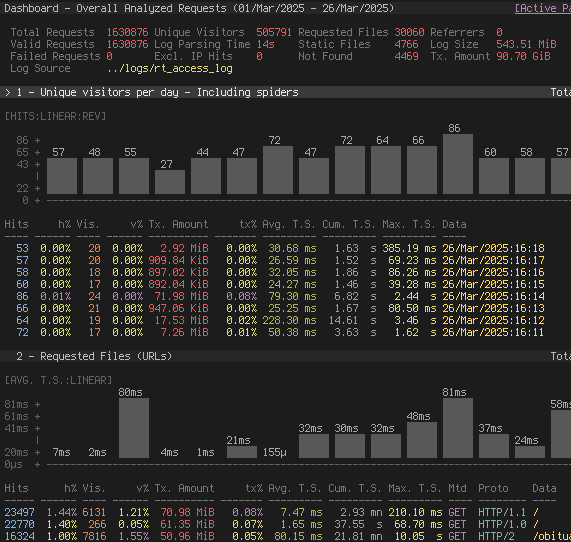This screenshot has height=542, width=571.
Task: Click the '/obitu' URL in files table
Action: pos(552,537)
